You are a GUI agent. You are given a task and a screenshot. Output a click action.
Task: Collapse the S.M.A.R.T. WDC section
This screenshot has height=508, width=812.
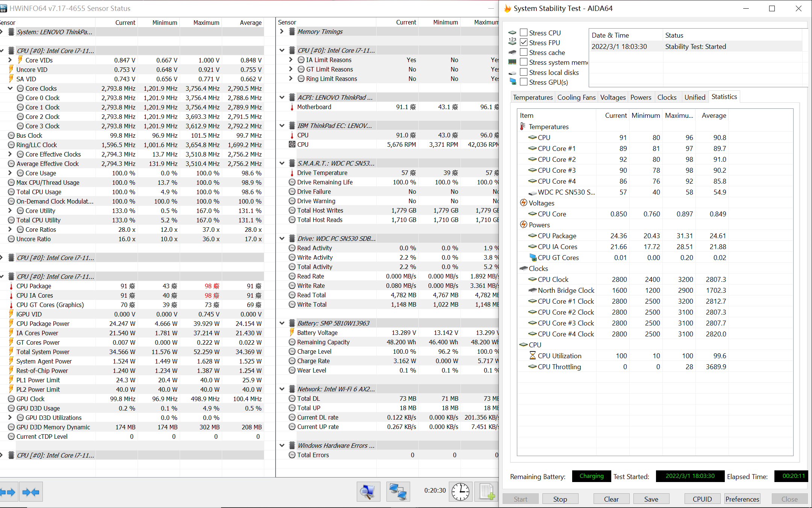click(282, 163)
